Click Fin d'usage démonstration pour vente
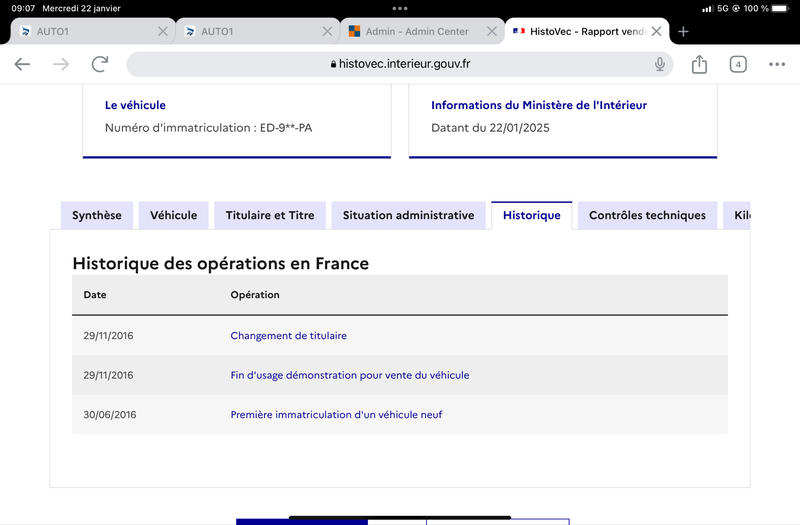The image size is (800, 525). point(350,376)
